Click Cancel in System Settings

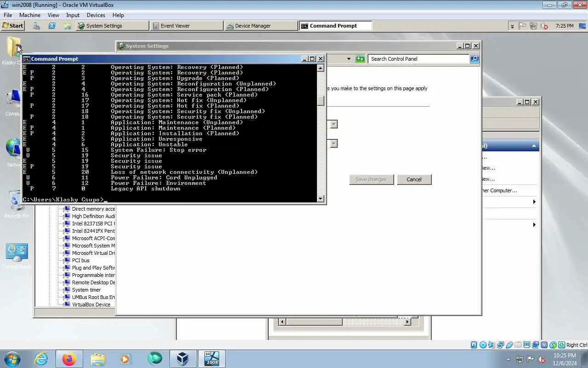pos(414,179)
